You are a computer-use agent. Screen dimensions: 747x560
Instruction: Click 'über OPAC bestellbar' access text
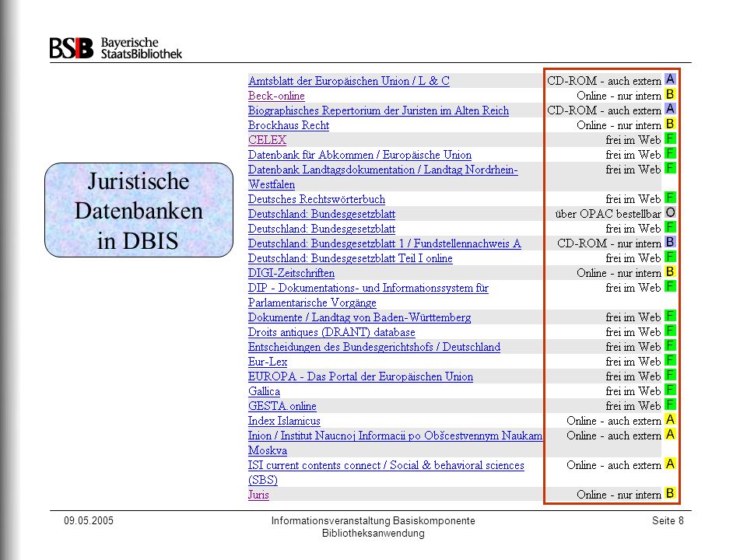click(608, 214)
